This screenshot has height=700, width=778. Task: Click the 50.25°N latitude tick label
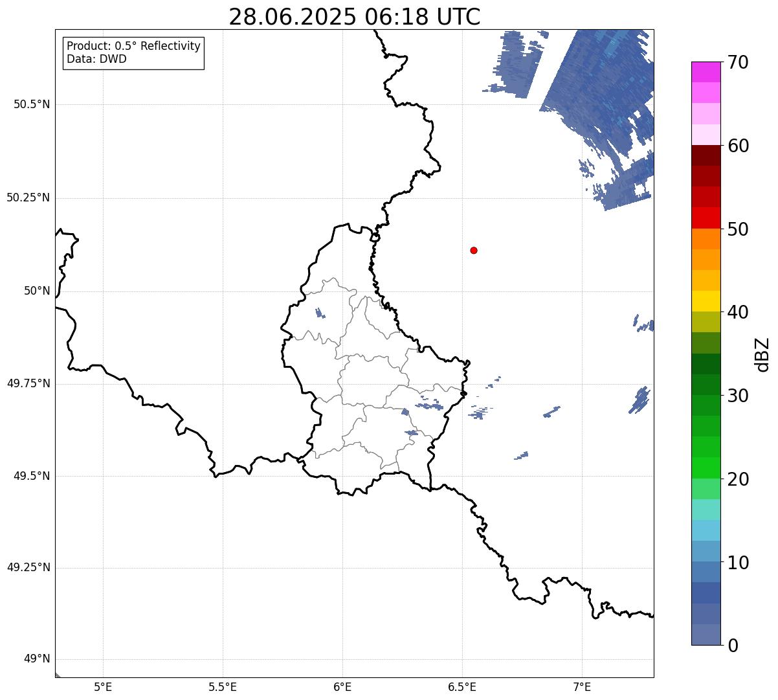coord(28,198)
